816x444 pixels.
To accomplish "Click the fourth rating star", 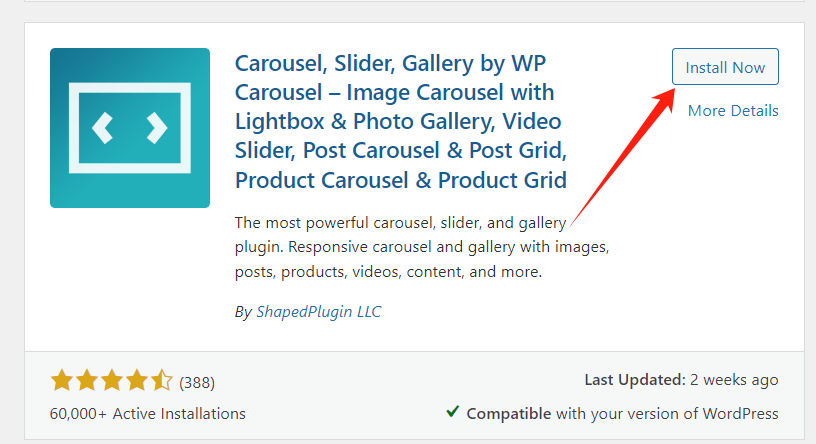I will click(x=136, y=380).
